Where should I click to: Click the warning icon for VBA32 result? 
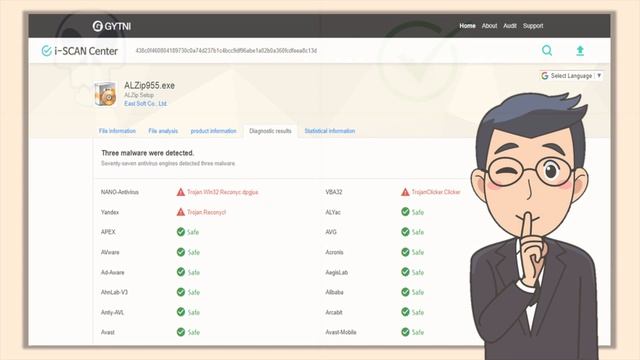tap(405, 192)
